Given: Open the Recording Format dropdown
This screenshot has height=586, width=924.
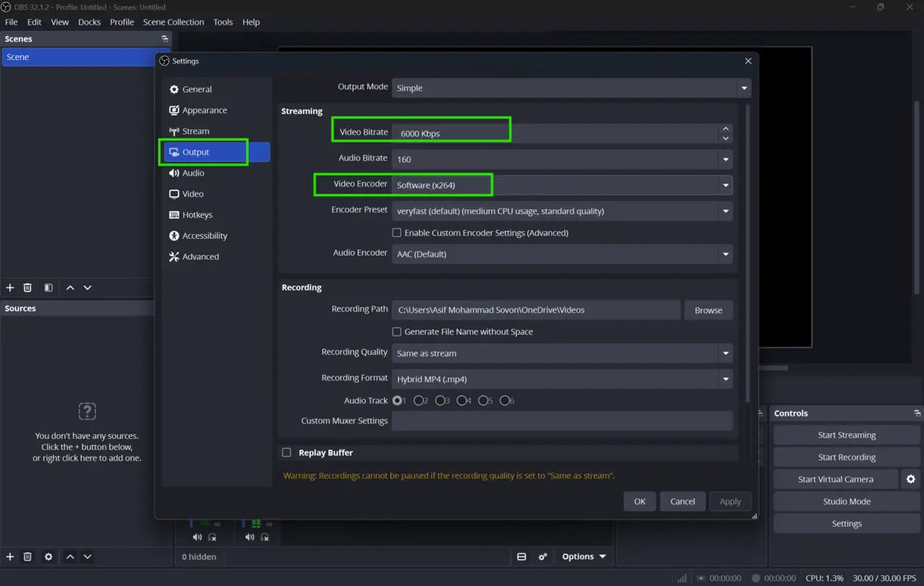Looking at the screenshot, I should [x=562, y=379].
